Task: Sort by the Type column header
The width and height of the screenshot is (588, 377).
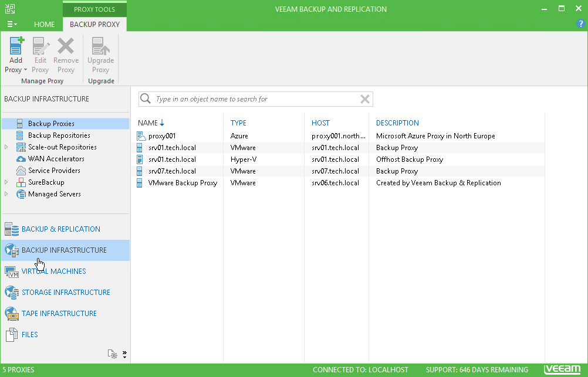Action: pos(238,123)
